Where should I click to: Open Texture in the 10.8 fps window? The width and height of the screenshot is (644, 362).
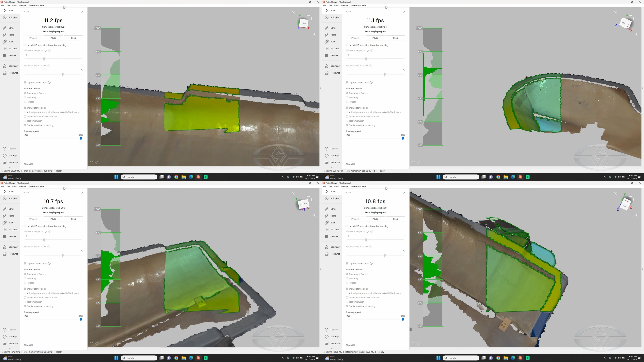[x=332, y=237]
